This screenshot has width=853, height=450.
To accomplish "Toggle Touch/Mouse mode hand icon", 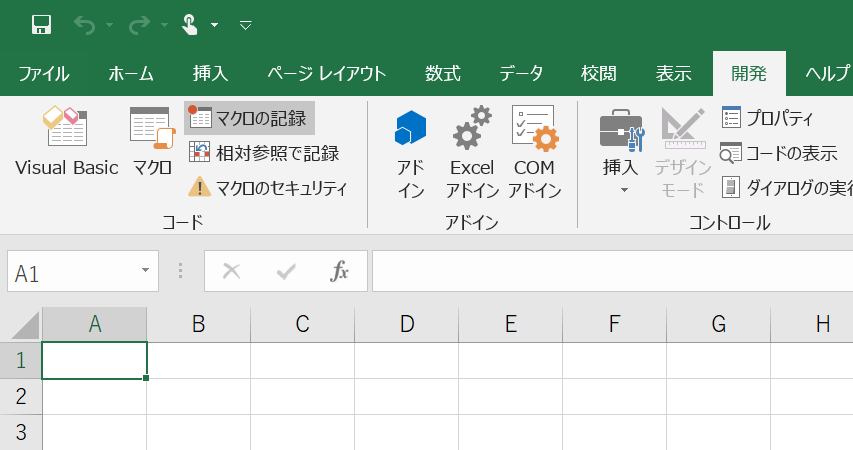I will (x=190, y=24).
